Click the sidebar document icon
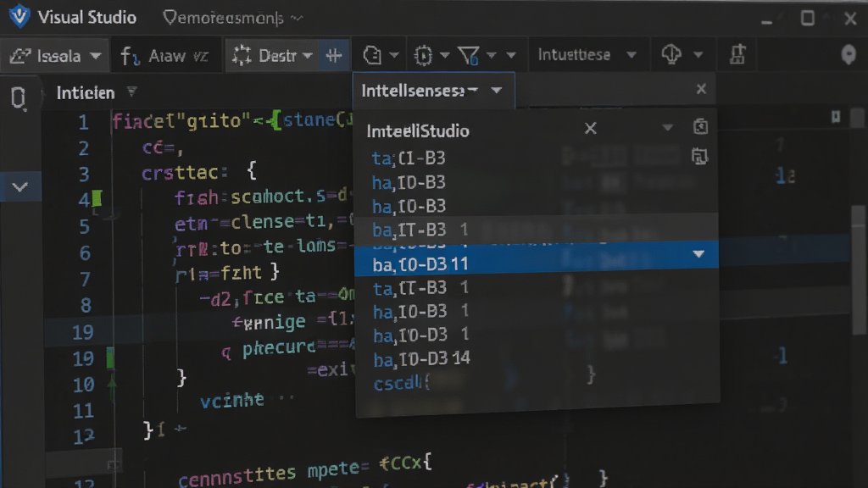Screen dimensions: 868x488 click(x=19, y=98)
